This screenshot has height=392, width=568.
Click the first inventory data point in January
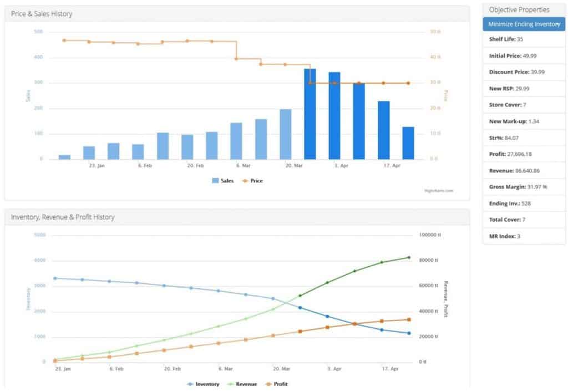tap(55, 278)
